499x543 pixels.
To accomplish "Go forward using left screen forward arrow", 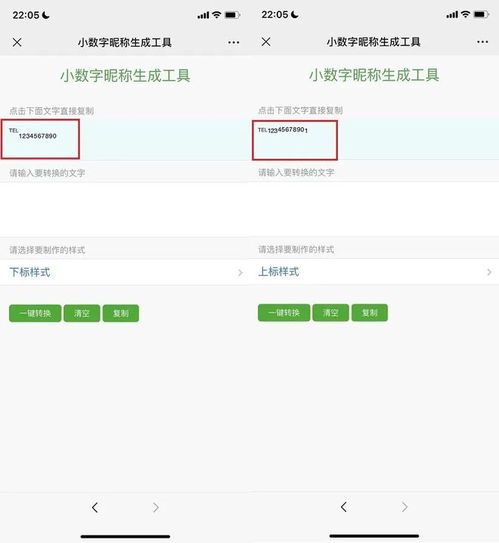I will pos(156,508).
